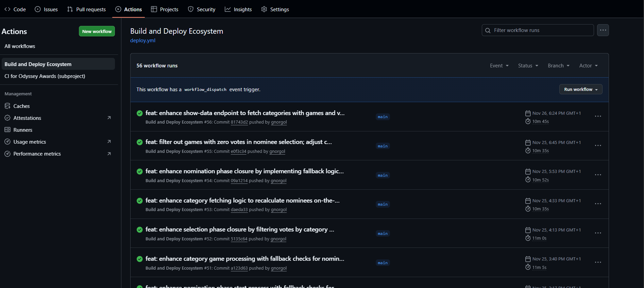This screenshot has width=644, height=288.
Task: Click the success status icon of run #51
Action: point(139,259)
